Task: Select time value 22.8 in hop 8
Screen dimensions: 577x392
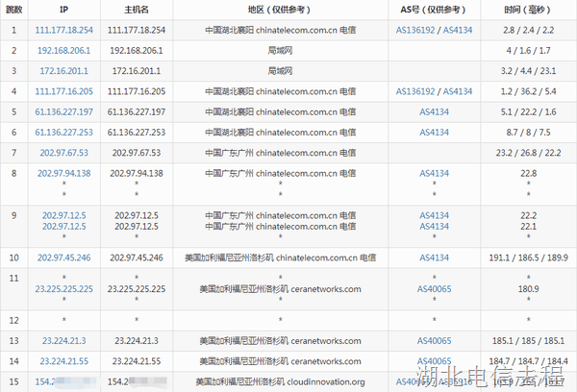Action: coord(528,174)
